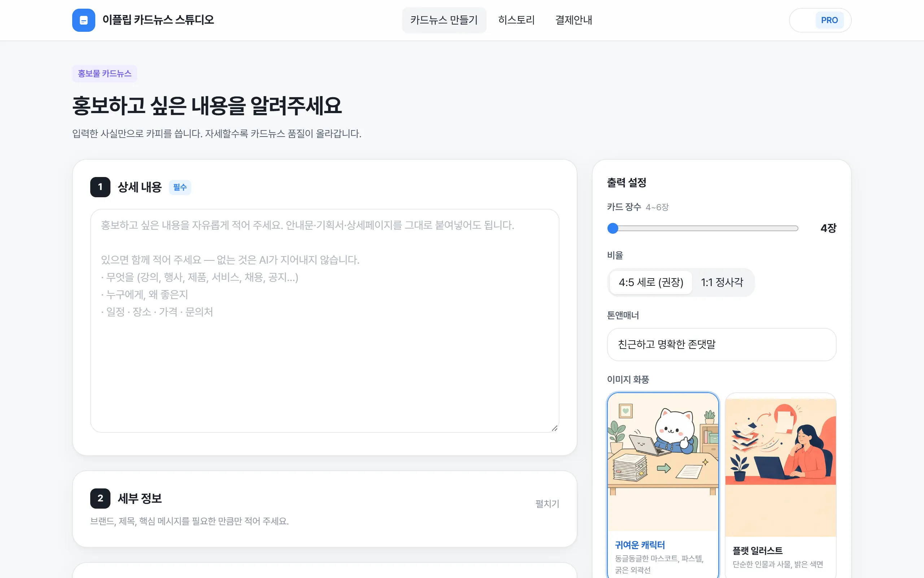This screenshot has width=924, height=578.
Task: Click the textarea resize grip icon
Action: [x=554, y=428]
